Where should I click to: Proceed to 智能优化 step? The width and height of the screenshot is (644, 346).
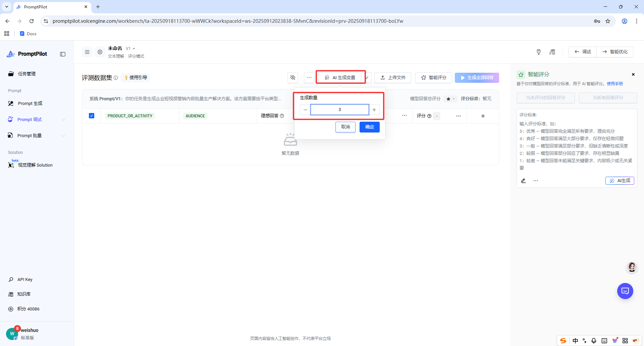[x=615, y=52]
